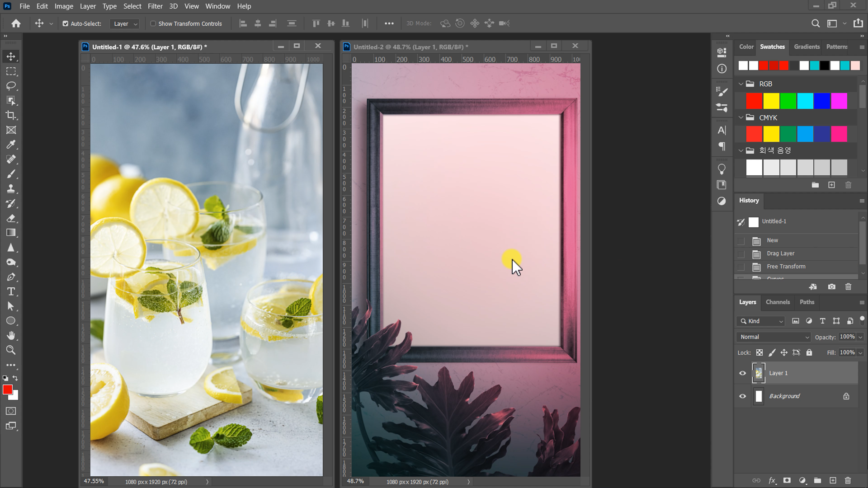Select the Hand tool

11,335
